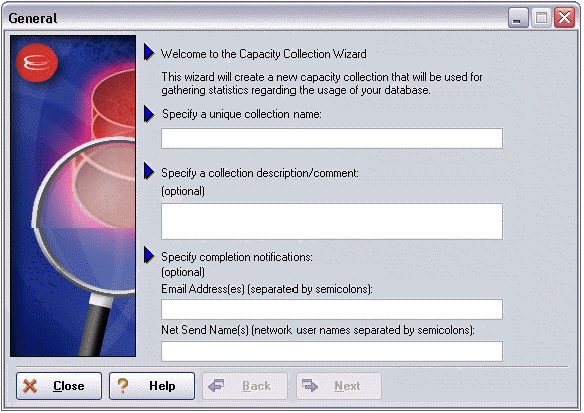Image resolution: width=584 pixels, height=413 pixels.
Task: Click the blue arrow beside completion notifications
Action: coord(149,255)
